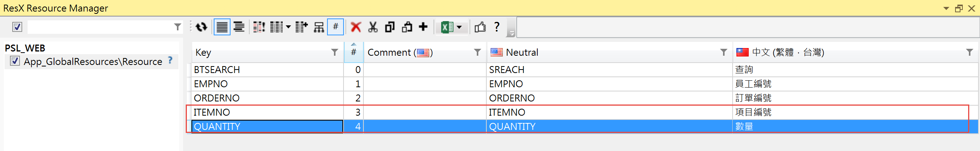Show only rows with warnings
The image size is (980, 151).
coord(259,27)
